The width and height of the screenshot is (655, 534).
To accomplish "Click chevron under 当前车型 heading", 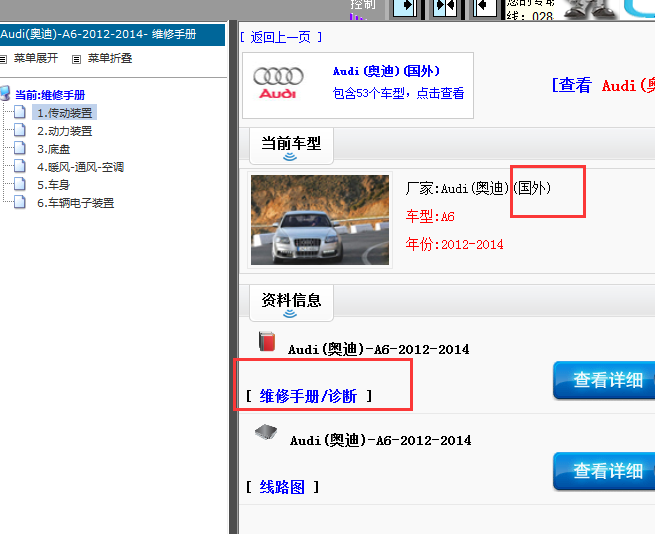I will (290, 157).
